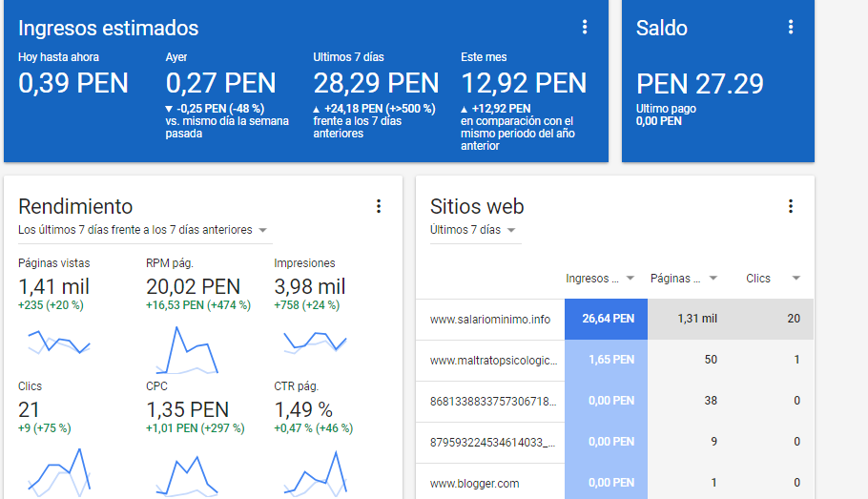Screen dimensions: 868x499
Task: Select the www.salariominimo.info row
Action: click(614, 319)
